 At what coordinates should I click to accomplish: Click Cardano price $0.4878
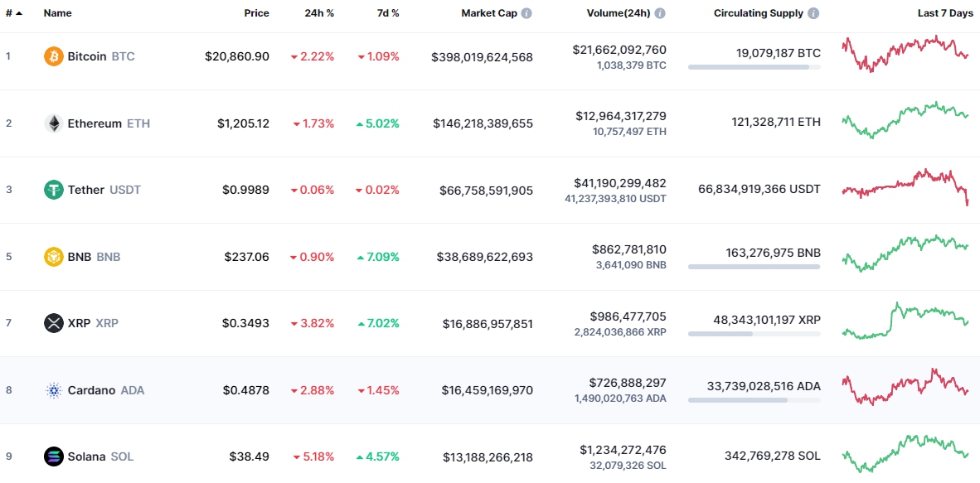point(245,390)
